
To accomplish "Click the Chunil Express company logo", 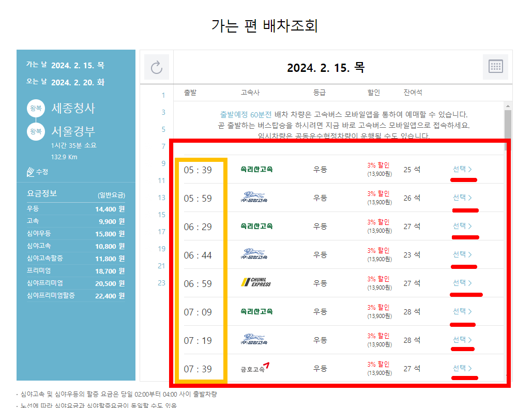I will [x=256, y=282].
